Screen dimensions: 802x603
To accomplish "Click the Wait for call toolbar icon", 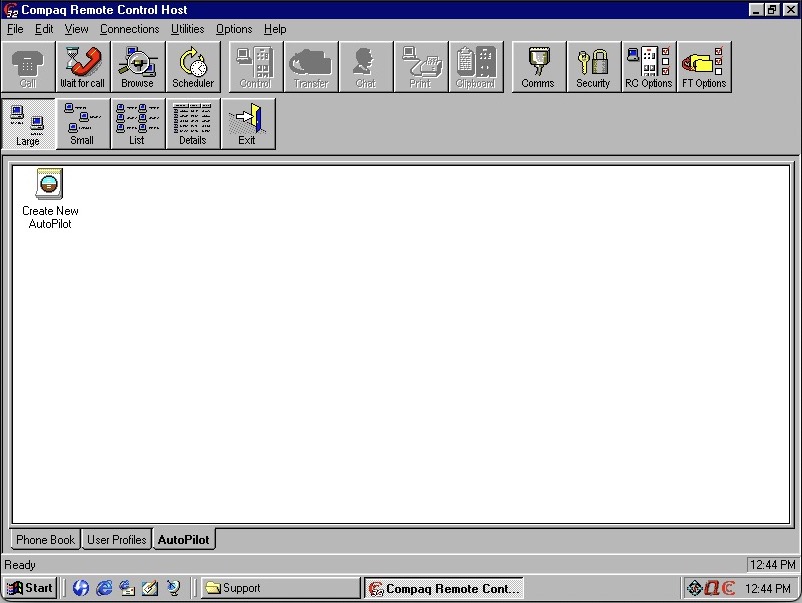I will click(x=82, y=66).
